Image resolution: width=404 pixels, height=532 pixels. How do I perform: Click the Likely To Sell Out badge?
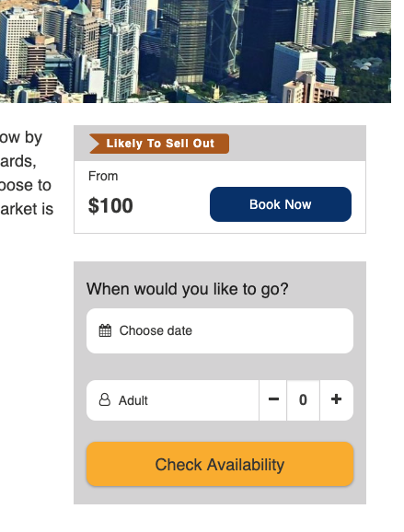coord(159,144)
